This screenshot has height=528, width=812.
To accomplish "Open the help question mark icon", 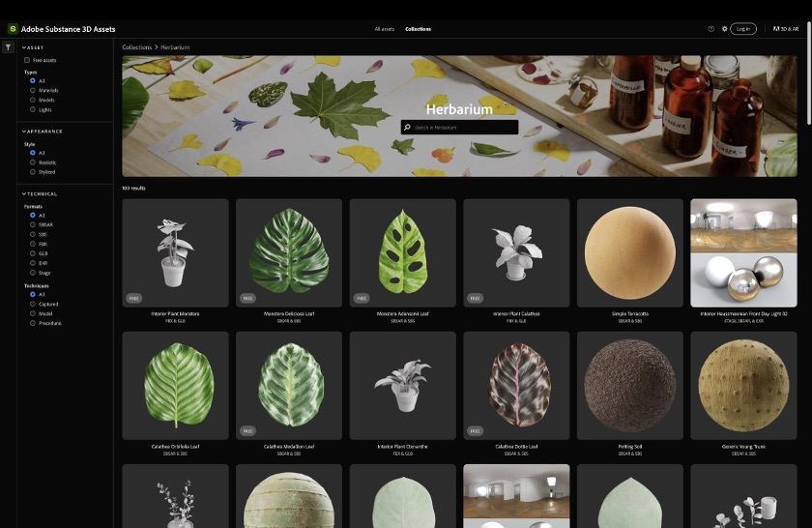I will pos(711,29).
